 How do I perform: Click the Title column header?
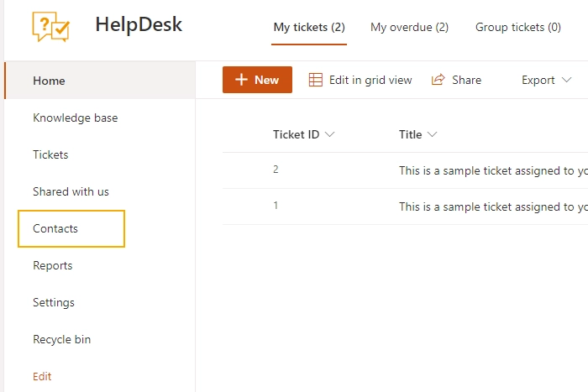(x=410, y=134)
